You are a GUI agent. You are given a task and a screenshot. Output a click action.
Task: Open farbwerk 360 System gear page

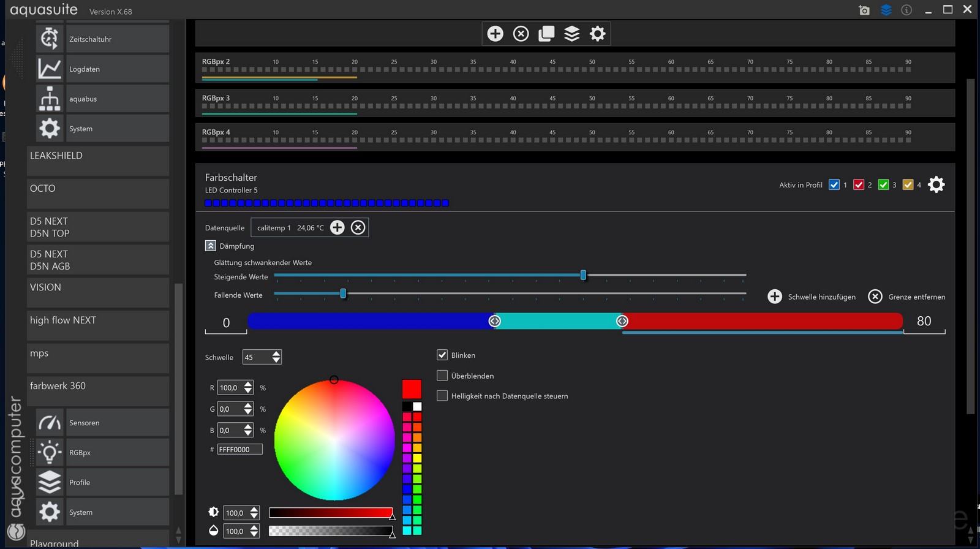[102, 512]
